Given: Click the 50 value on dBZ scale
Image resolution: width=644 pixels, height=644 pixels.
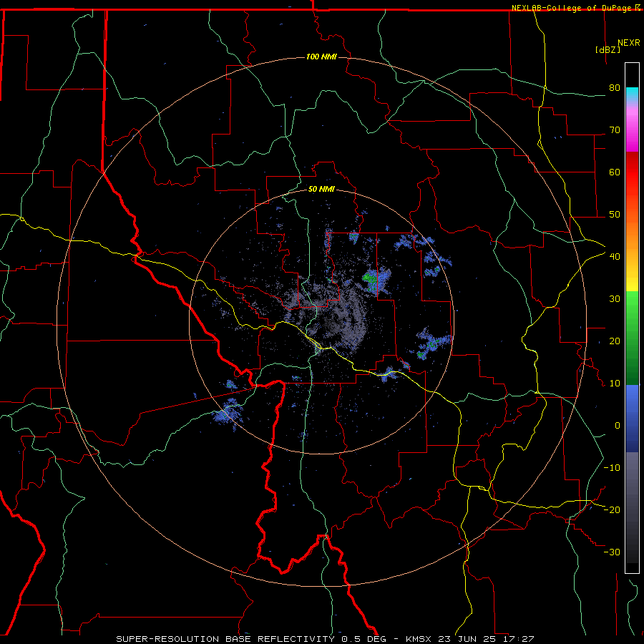Looking at the screenshot, I should pyautogui.click(x=615, y=215).
